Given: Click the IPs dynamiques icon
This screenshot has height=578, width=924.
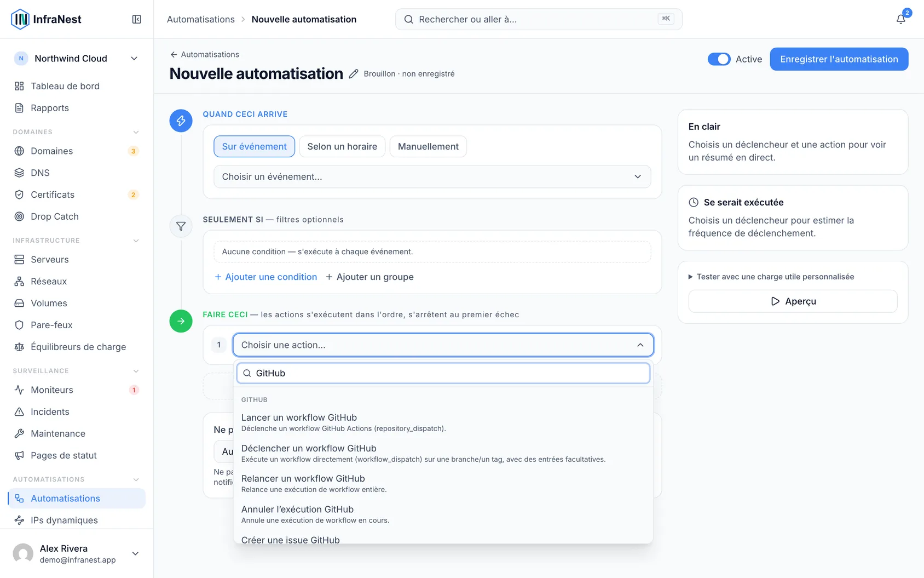Looking at the screenshot, I should [x=19, y=520].
